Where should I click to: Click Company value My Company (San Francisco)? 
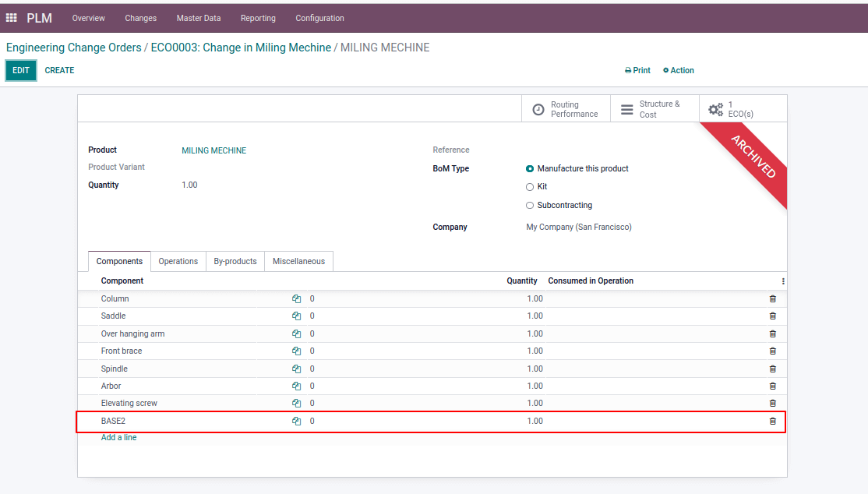point(578,227)
